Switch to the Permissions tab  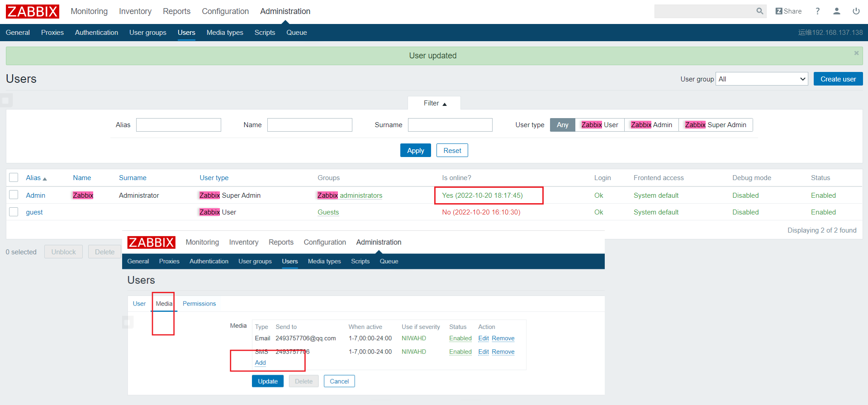click(x=199, y=304)
